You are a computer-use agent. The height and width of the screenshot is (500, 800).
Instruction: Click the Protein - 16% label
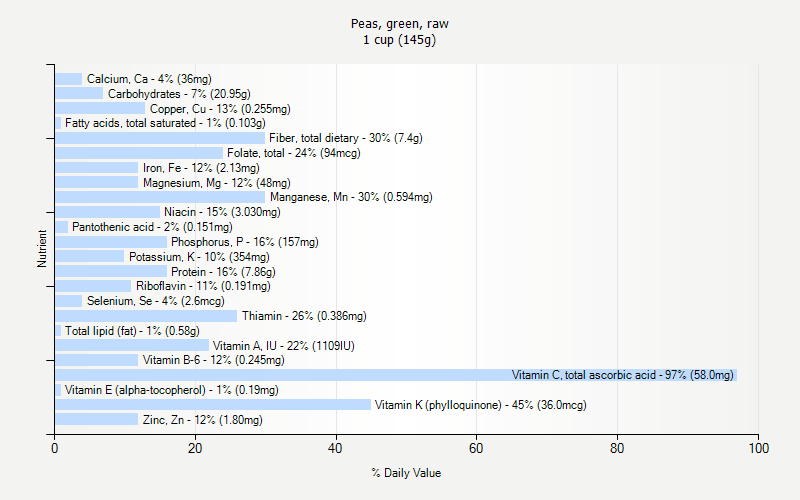coord(223,271)
